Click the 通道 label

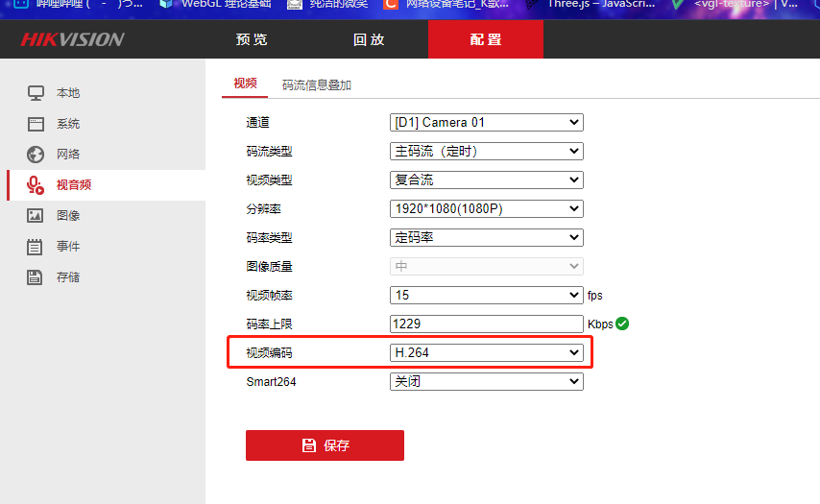click(258, 122)
